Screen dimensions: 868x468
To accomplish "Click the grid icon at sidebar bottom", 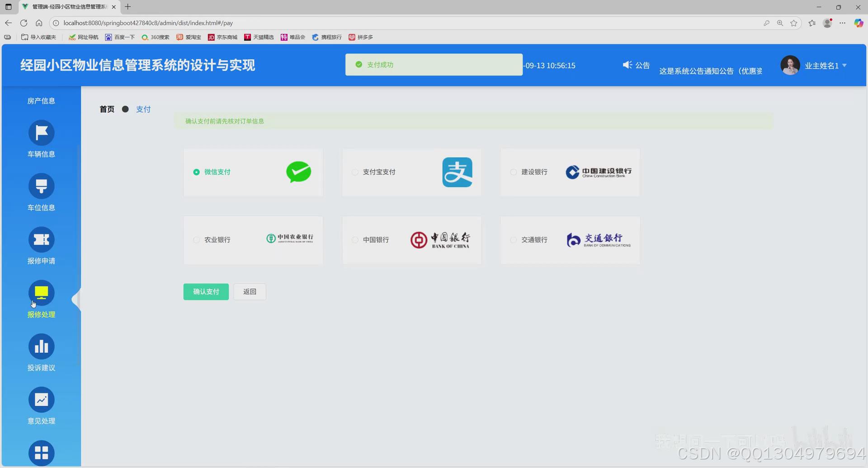I will pos(42,453).
